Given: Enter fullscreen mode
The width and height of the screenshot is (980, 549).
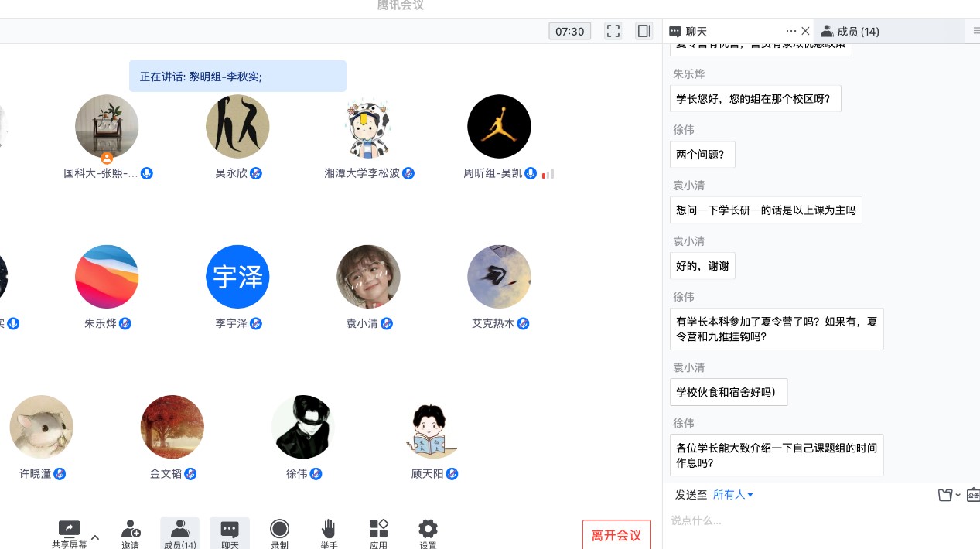Looking at the screenshot, I should [613, 31].
